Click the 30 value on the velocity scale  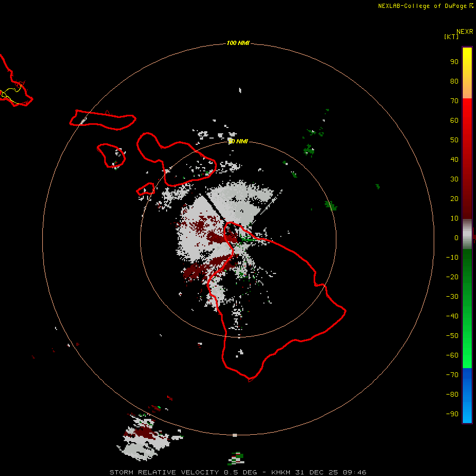(x=454, y=179)
